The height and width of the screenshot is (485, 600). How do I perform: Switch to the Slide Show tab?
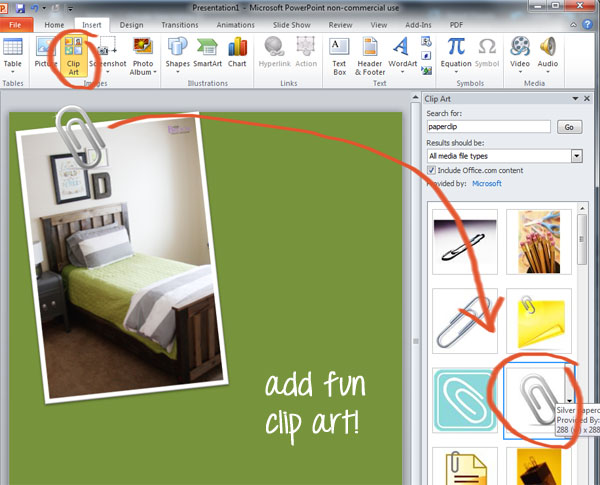click(x=292, y=25)
